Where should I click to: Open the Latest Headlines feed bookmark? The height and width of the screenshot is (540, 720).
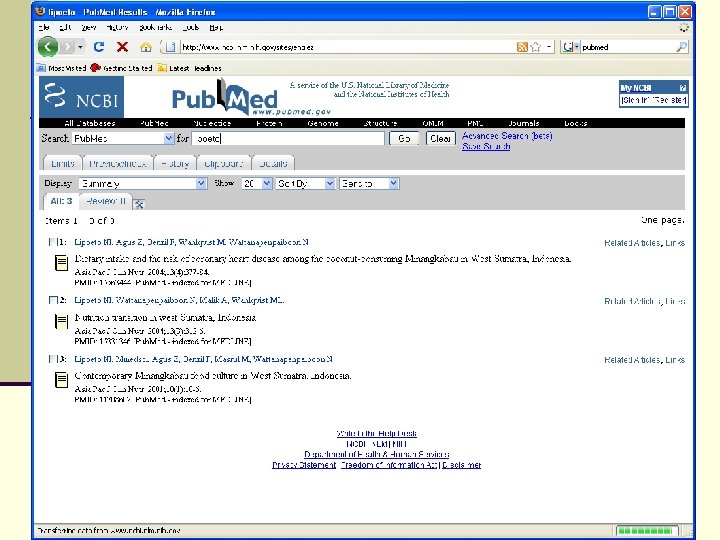(189, 68)
